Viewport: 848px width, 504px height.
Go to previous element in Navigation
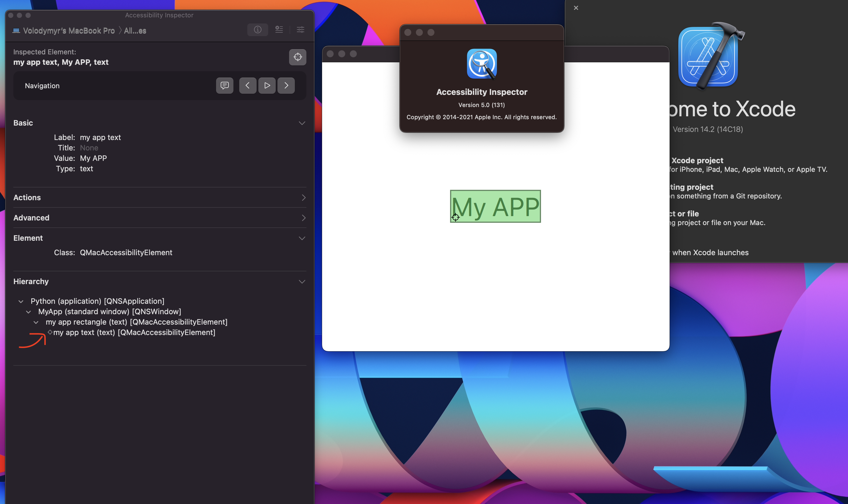coord(247,86)
